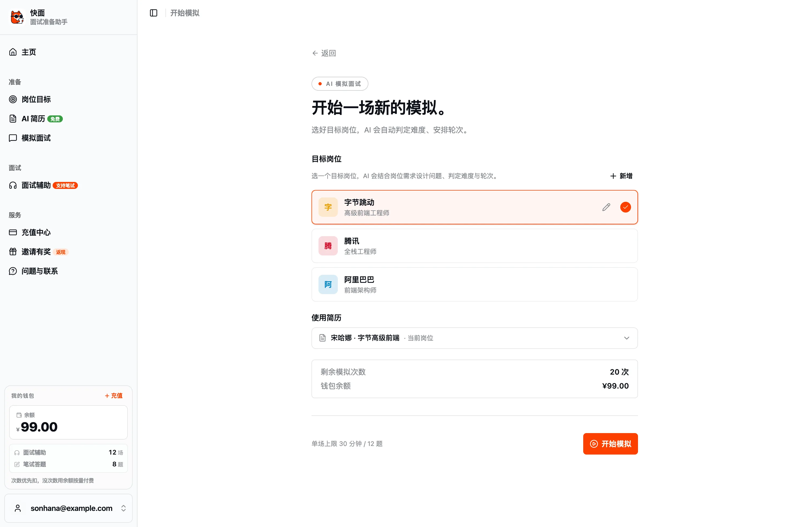Click the 返现 badge
Image resolution: width=812 pixels, height=527 pixels.
[x=61, y=252]
